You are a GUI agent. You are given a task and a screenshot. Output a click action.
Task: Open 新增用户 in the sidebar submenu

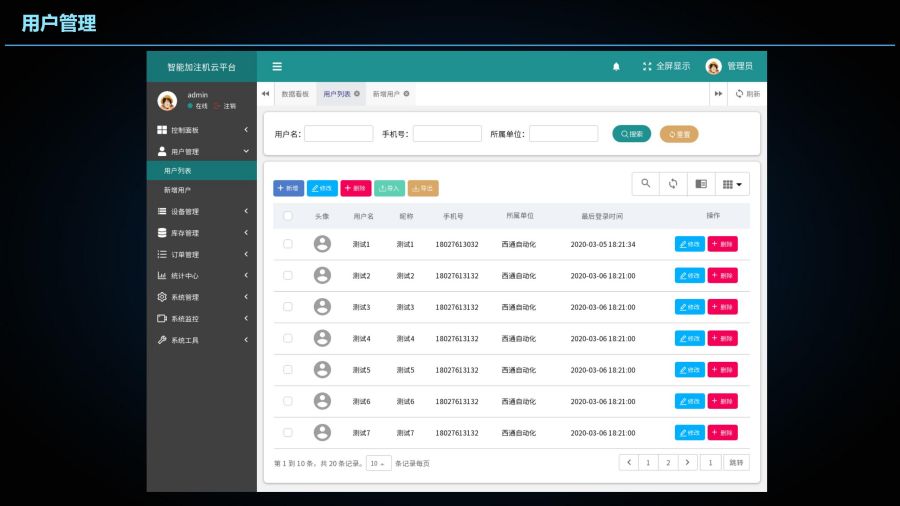click(178, 190)
